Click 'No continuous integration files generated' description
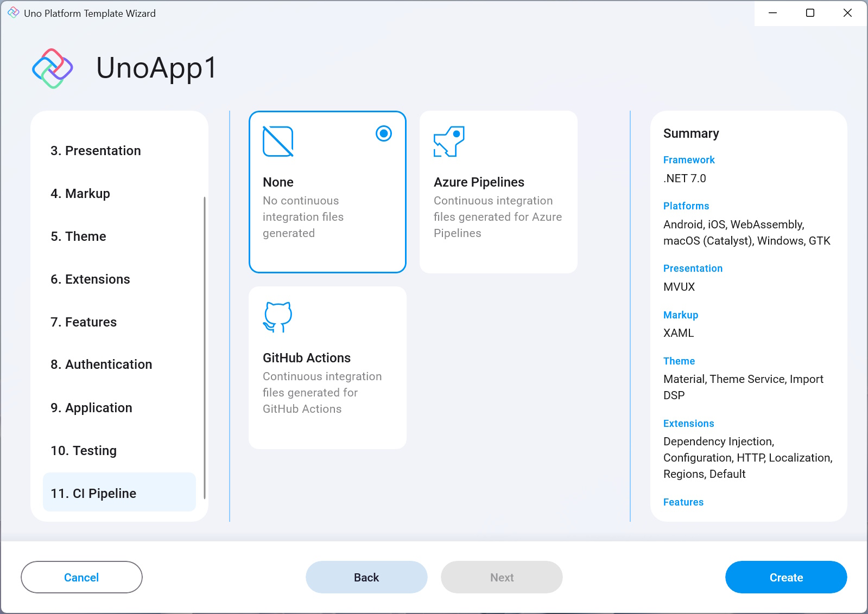This screenshot has width=868, height=614. coord(303,217)
